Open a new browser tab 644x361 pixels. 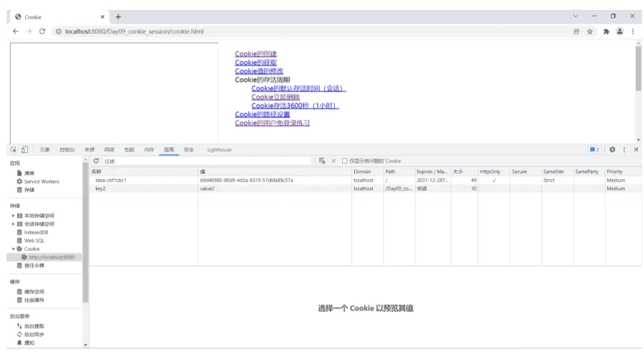(x=118, y=17)
